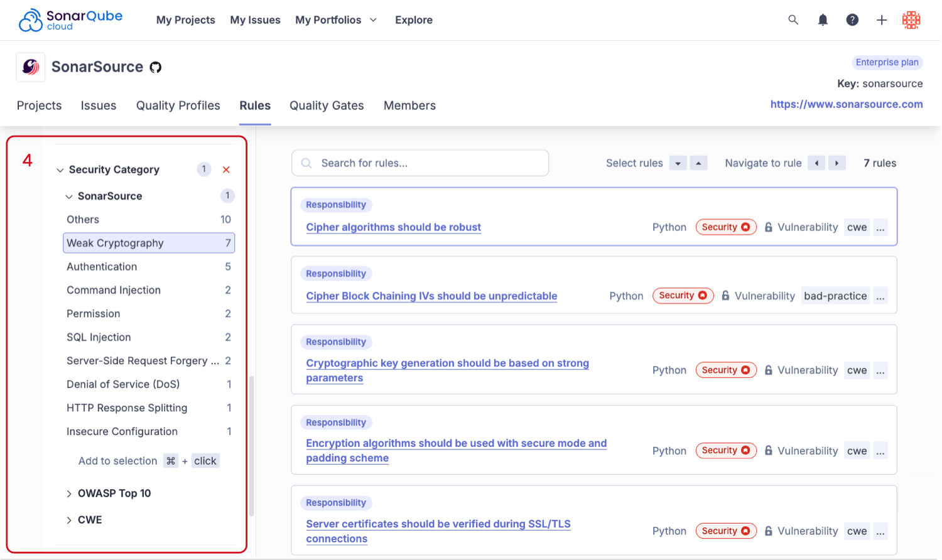Click Security badge on Cryptographic key generation rule
This screenshot has width=942, height=560.
726,370
